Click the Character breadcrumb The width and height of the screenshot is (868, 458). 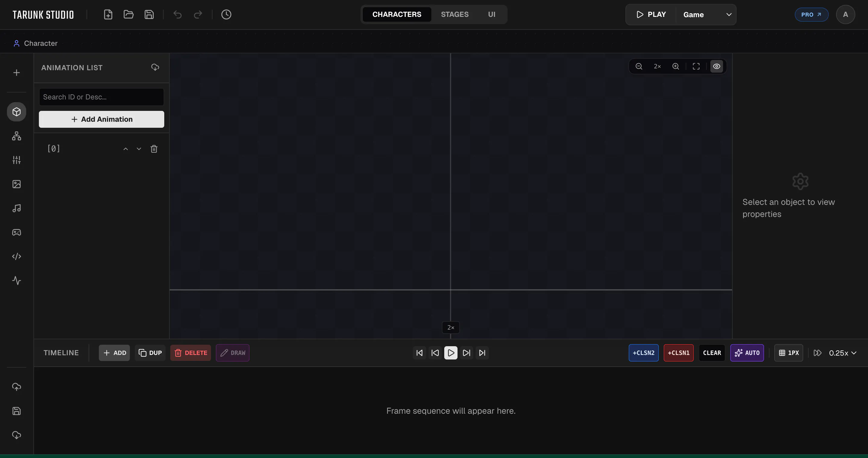tap(35, 43)
